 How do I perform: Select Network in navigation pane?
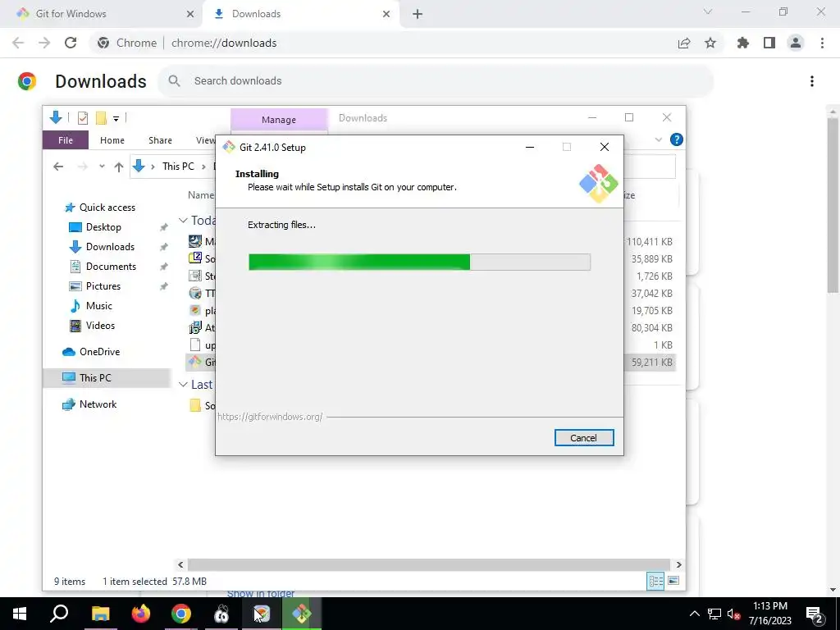point(98,404)
